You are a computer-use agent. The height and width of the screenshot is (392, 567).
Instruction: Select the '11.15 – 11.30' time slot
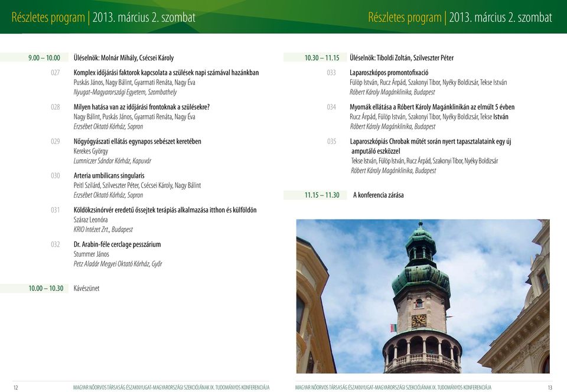click(x=322, y=195)
